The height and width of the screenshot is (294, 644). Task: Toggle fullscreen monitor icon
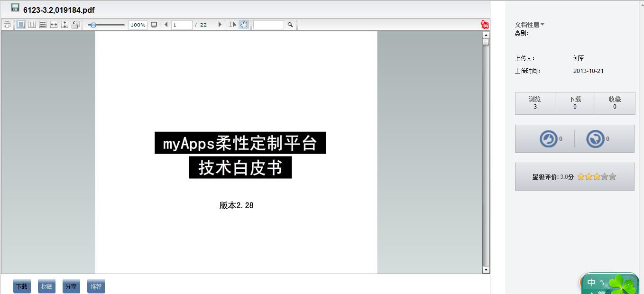(154, 25)
